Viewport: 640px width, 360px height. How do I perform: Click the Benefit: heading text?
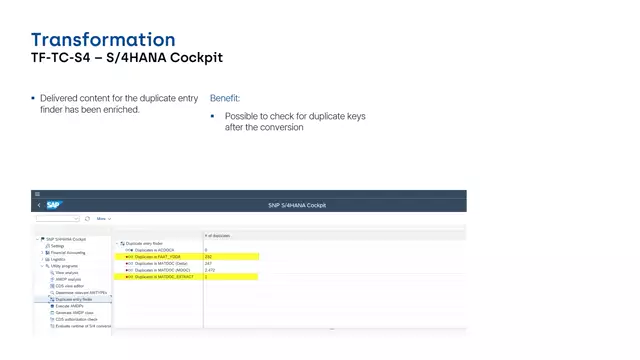click(x=225, y=98)
